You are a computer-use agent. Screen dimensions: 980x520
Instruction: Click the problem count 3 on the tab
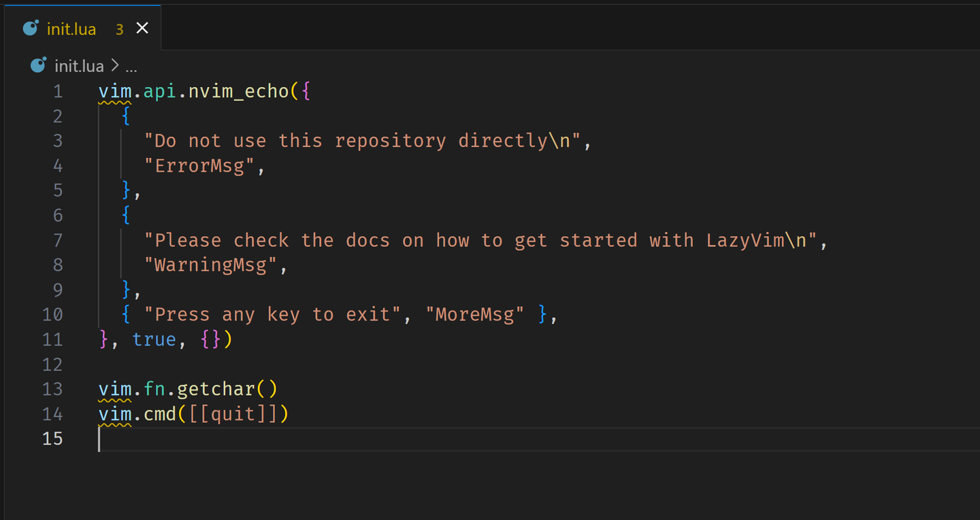click(120, 29)
